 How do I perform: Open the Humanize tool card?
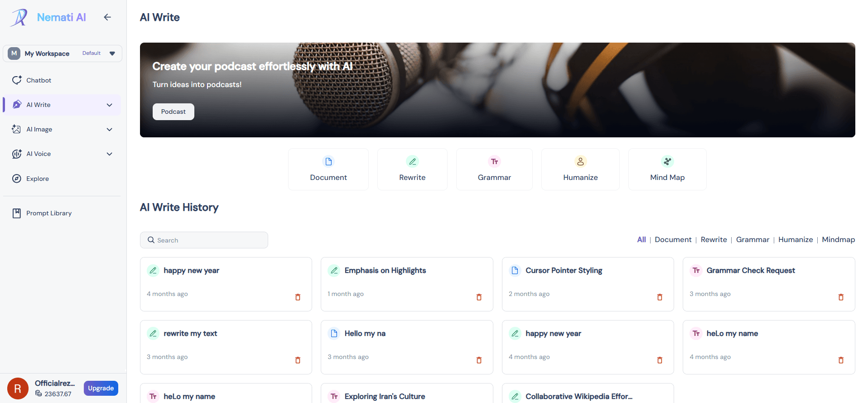pyautogui.click(x=580, y=170)
